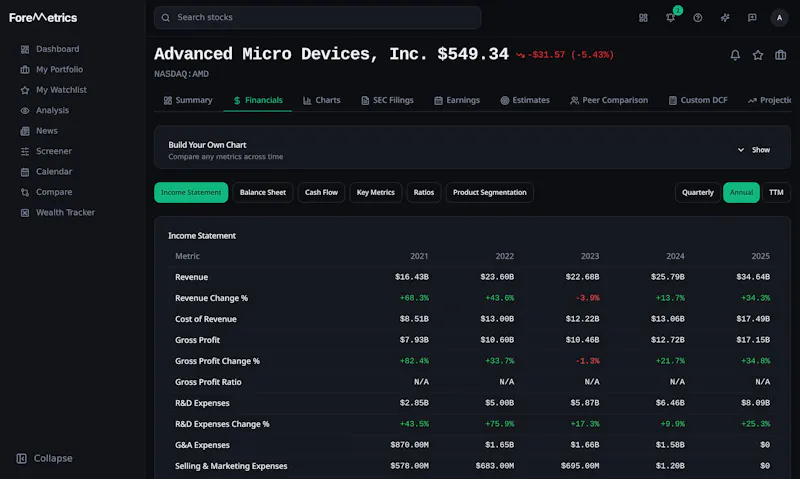The width and height of the screenshot is (800, 479).
Task: Open Wealth Tracker page
Action: (65, 213)
